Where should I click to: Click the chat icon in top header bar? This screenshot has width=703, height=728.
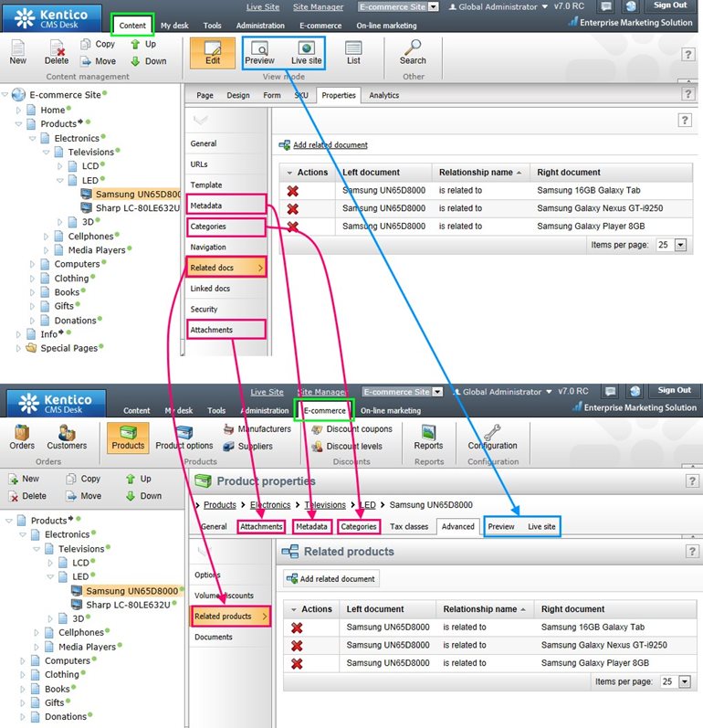pyautogui.click(x=605, y=6)
